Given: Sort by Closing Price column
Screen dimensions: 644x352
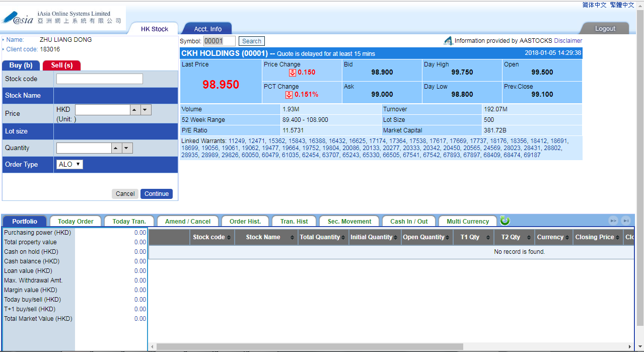Looking at the screenshot, I should pyautogui.click(x=598, y=237).
